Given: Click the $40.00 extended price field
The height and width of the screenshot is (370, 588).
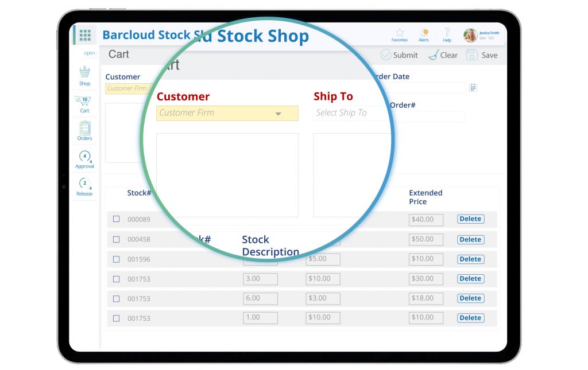Looking at the screenshot, I should point(426,220).
